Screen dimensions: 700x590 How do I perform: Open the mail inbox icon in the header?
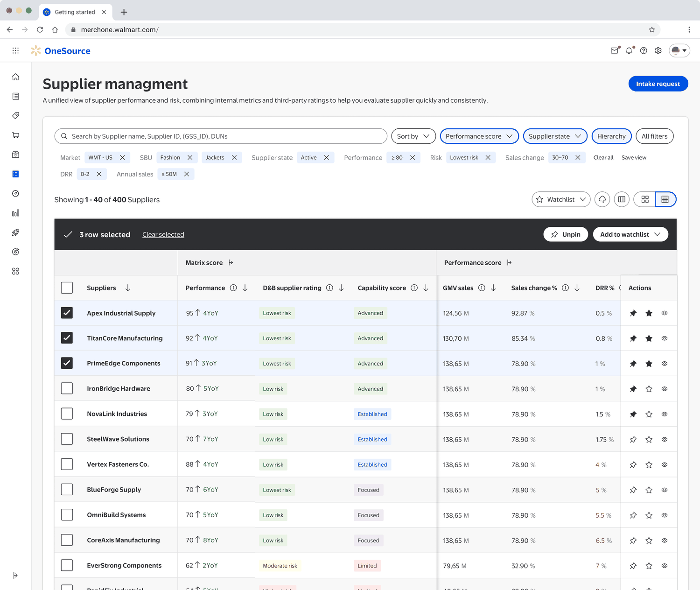tap(615, 50)
